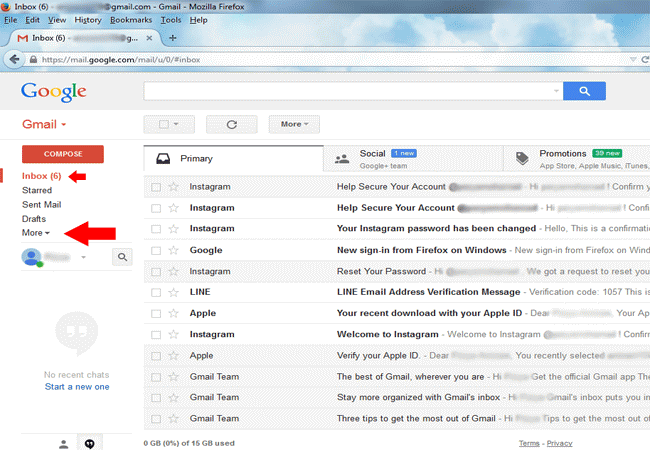Star the Three tips Gmail Team email
Viewport: 650px width, 450px height.
click(x=174, y=419)
